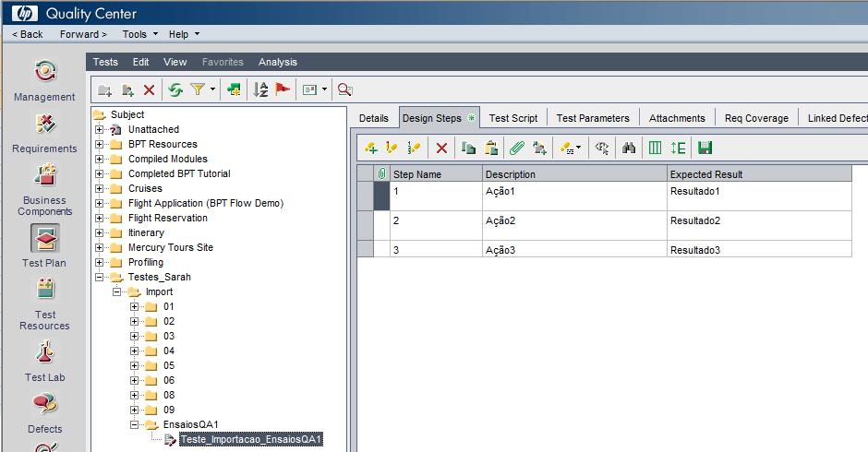
Task: Copy steps icon in design steps toolbar
Action: coord(468,148)
